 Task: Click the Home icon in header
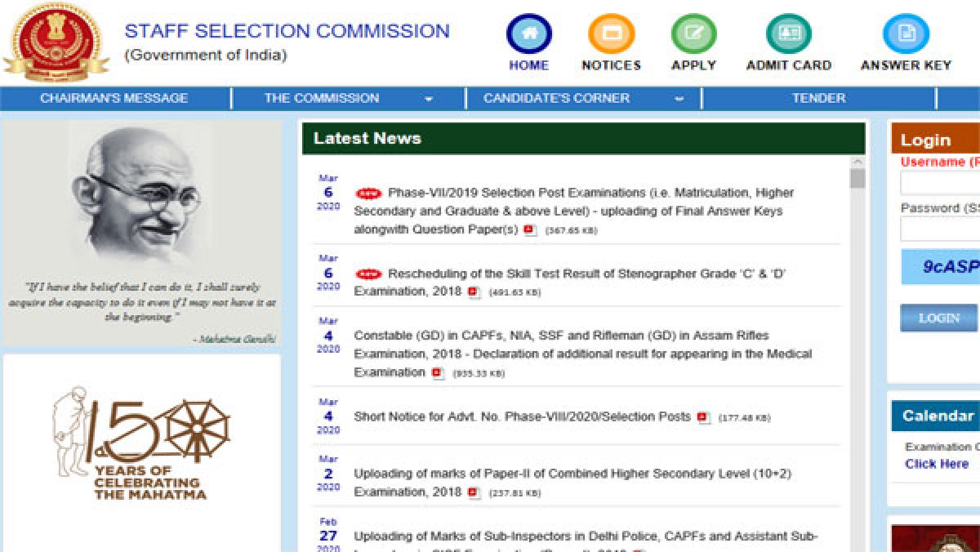[x=528, y=35]
